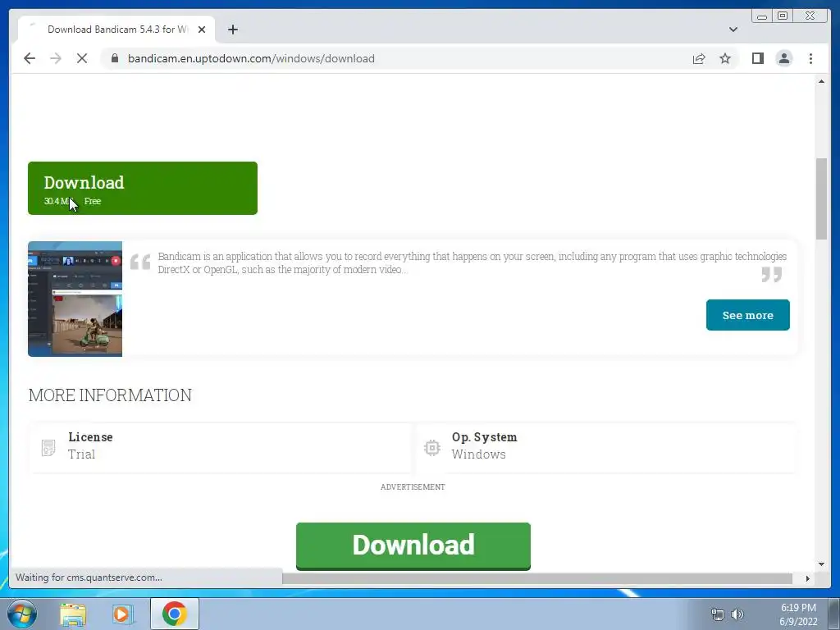Click the Bandicam description quote text

pos(472,263)
